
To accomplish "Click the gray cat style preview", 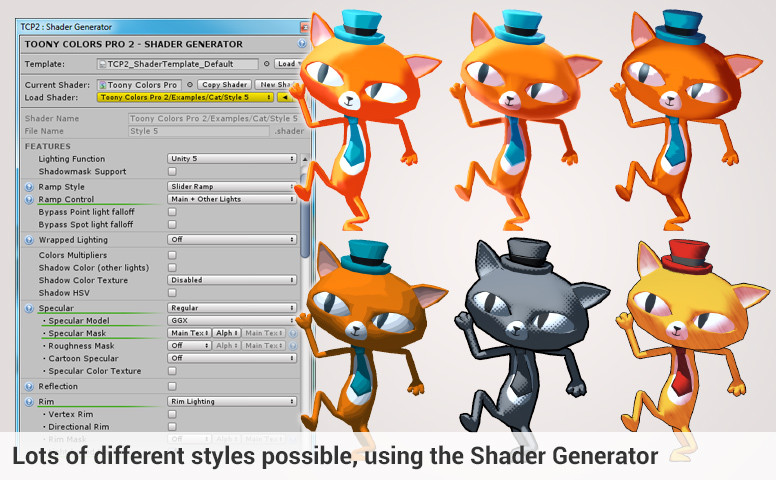I will click(531, 336).
